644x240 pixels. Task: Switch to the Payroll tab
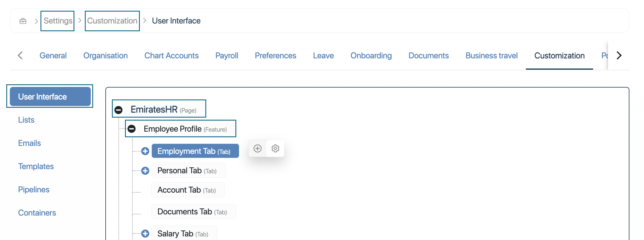coord(226,56)
